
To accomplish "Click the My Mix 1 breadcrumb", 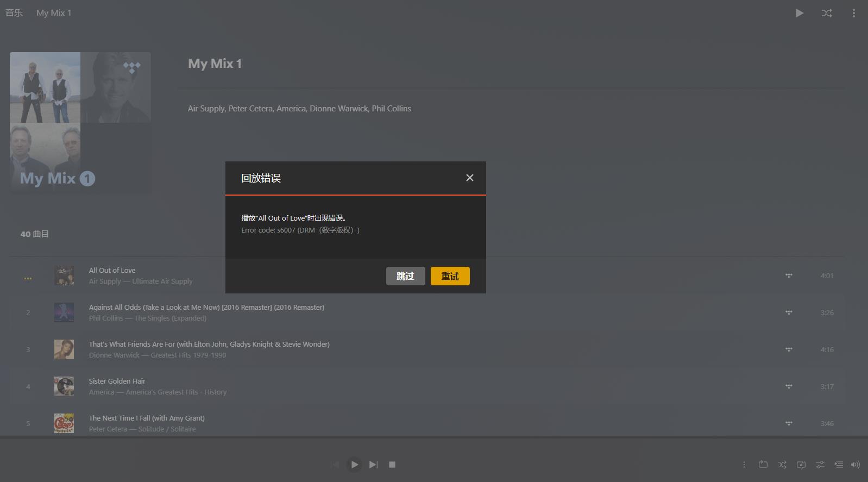I will tap(54, 12).
